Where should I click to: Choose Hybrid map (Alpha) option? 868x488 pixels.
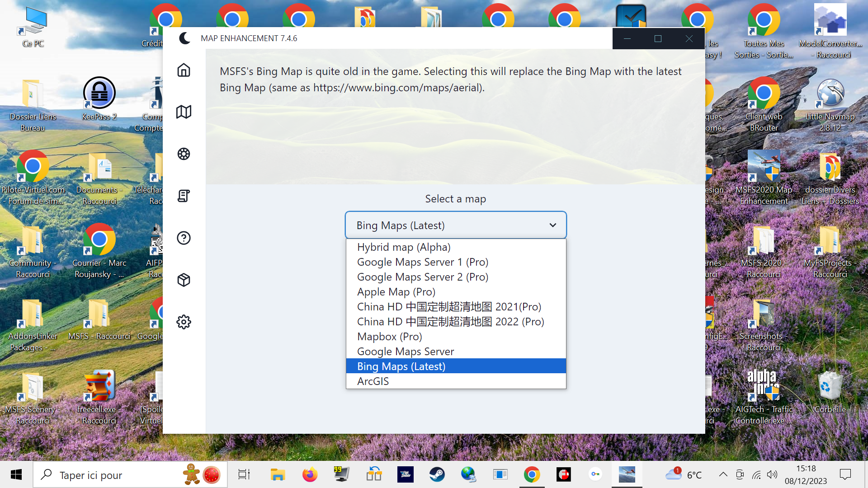pos(404,247)
